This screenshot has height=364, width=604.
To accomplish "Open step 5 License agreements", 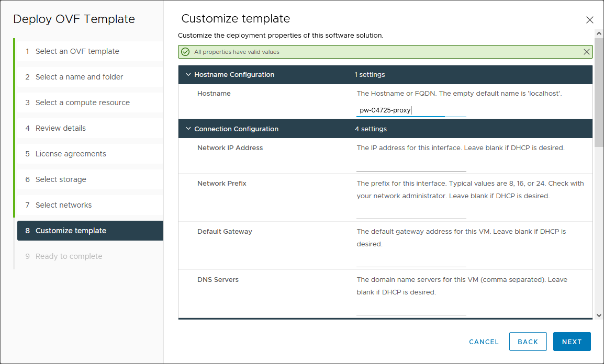I will click(71, 154).
